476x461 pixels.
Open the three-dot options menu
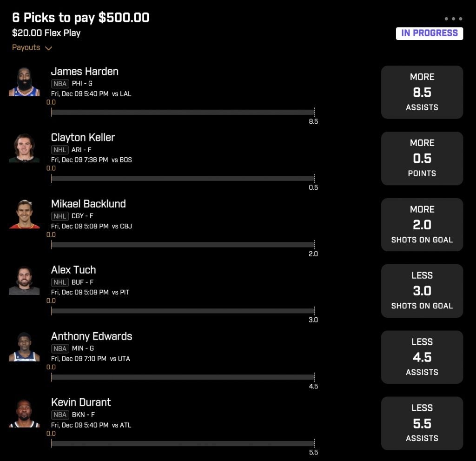pos(453,19)
